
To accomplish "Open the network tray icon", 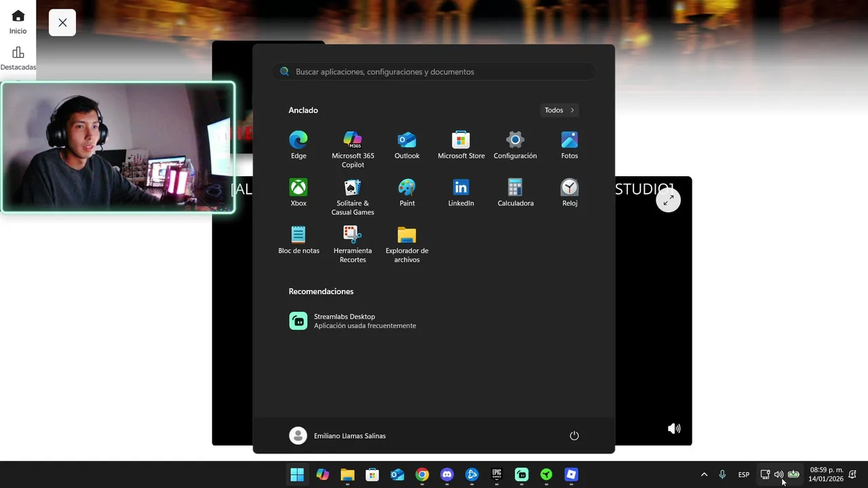I will [x=765, y=474].
